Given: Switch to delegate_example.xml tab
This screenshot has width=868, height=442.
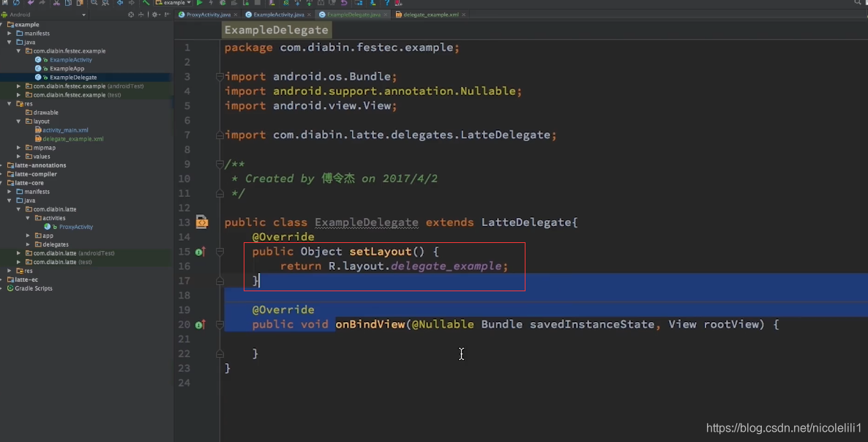Looking at the screenshot, I should [430, 15].
